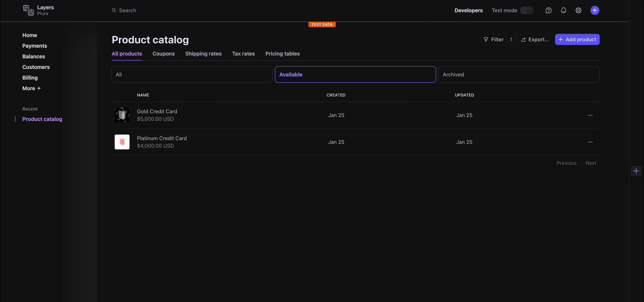Select the Archived status filter

coord(519,74)
